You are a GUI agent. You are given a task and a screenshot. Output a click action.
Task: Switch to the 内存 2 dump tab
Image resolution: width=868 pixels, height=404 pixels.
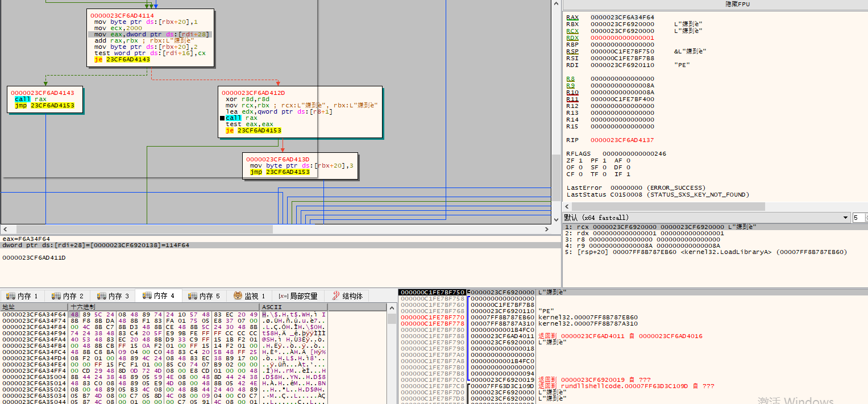tap(68, 296)
